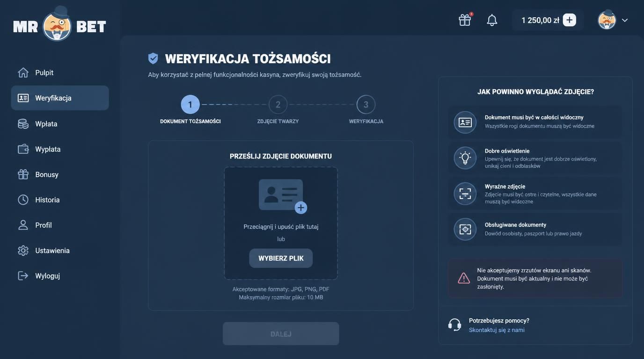Click the 'PRZEŚLIJ ZDJĘCIE DOKUMENTU' heading
Screen dimensions: 644x359
pyautogui.click(x=281, y=156)
